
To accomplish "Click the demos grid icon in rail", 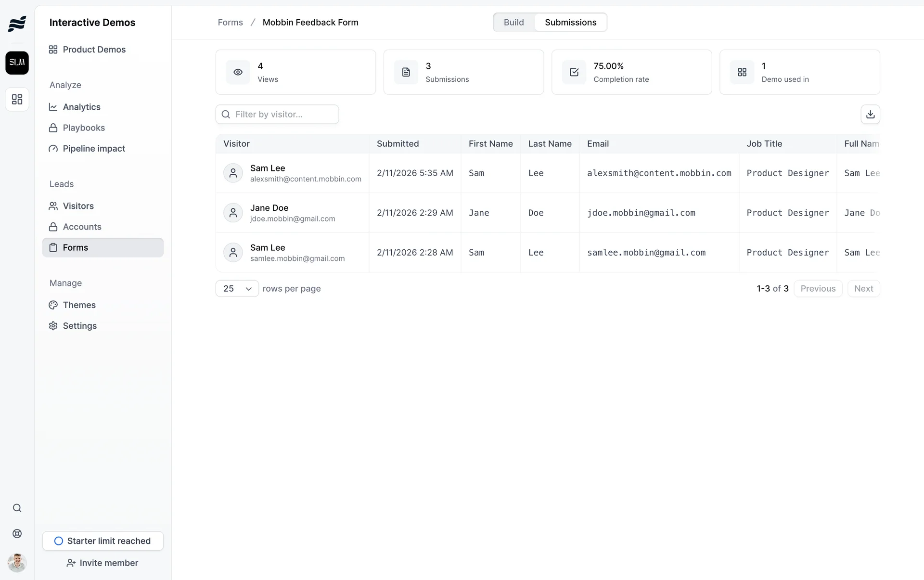I will [17, 99].
